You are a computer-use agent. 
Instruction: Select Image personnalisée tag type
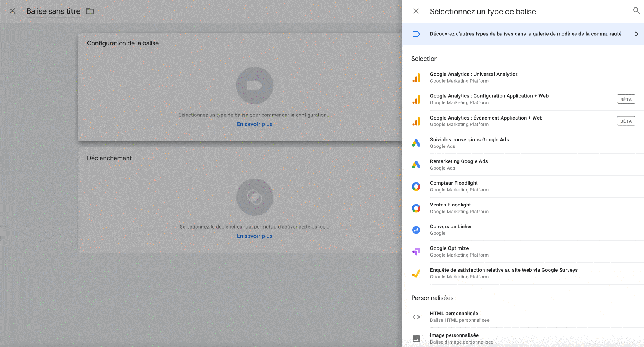[x=523, y=337]
